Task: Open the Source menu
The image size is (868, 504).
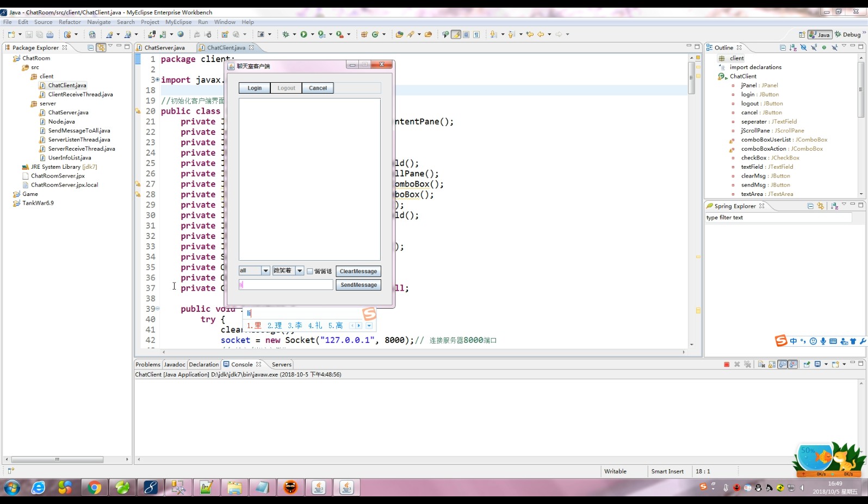Action: click(x=43, y=22)
